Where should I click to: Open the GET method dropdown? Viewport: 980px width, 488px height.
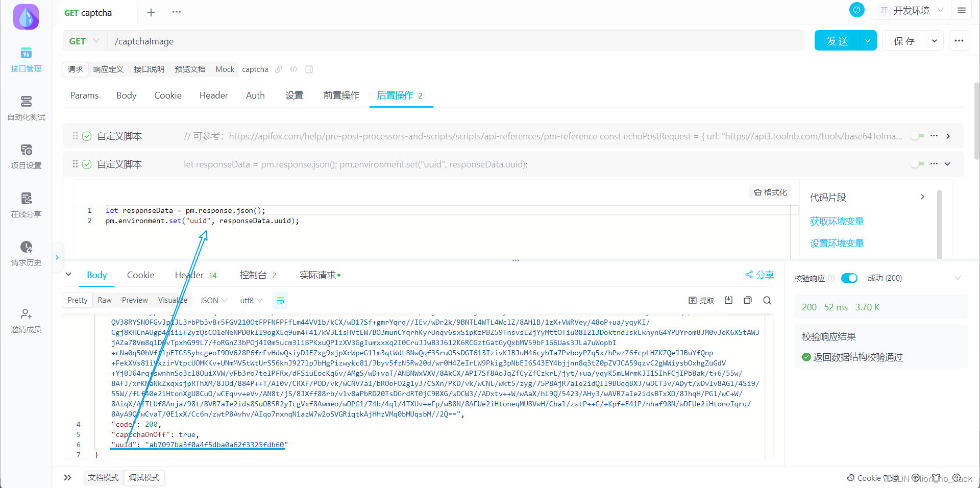[x=85, y=41]
